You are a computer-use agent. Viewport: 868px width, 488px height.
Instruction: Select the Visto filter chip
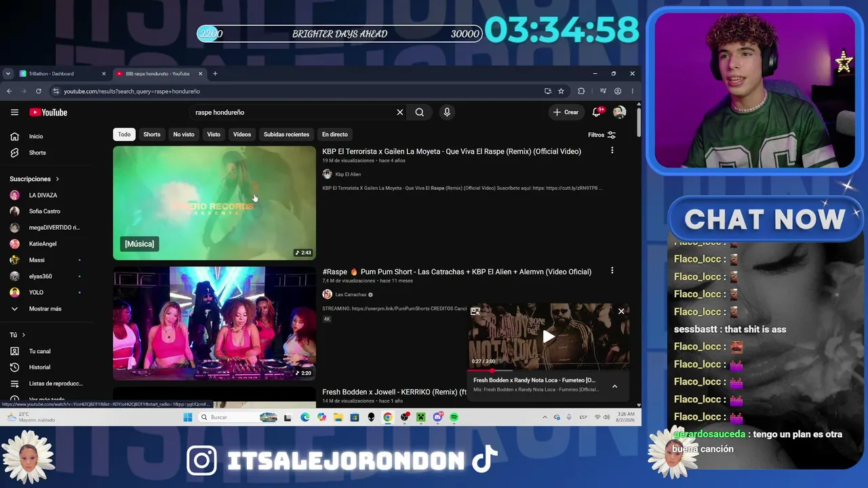point(214,134)
